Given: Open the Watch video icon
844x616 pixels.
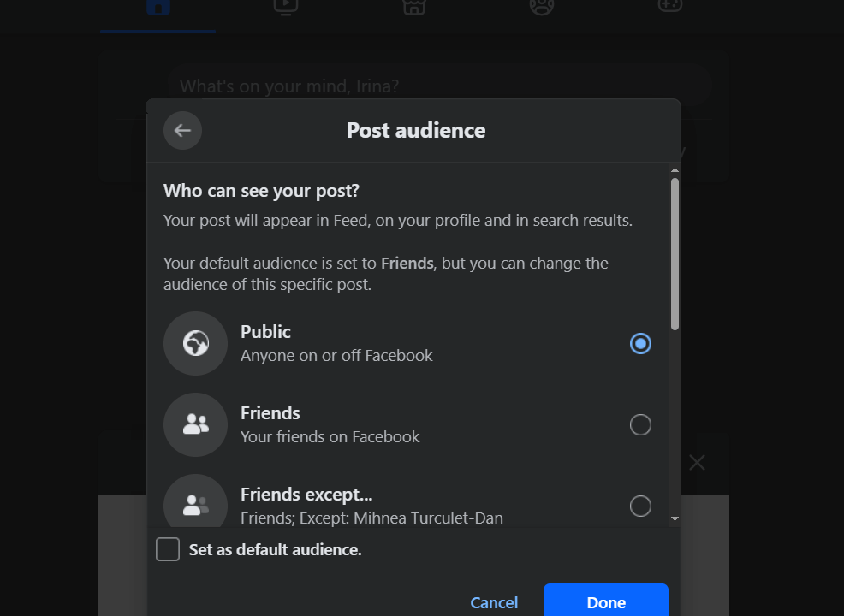Looking at the screenshot, I should click(x=285, y=9).
